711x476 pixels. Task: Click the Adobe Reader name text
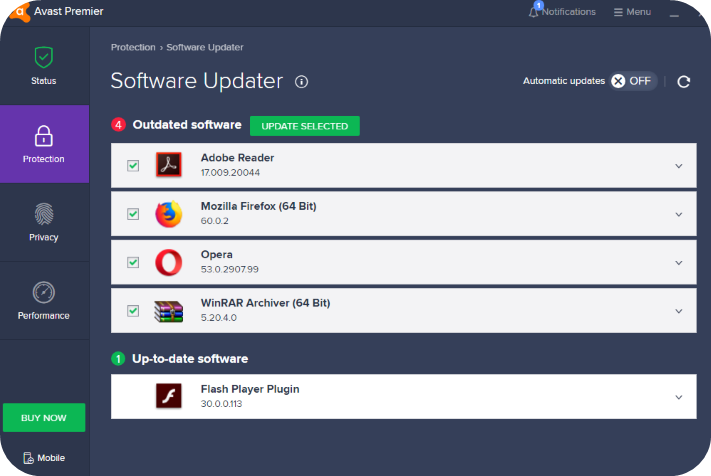tap(237, 158)
